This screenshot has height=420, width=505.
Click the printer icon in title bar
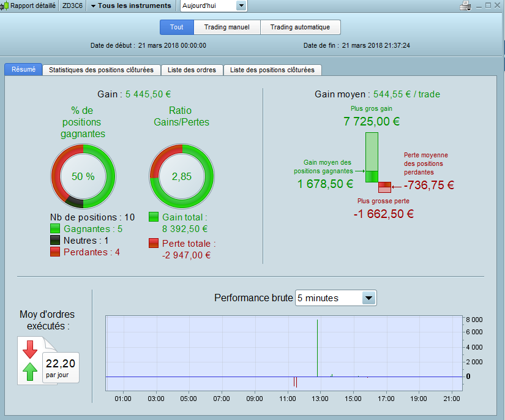(x=465, y=6)
